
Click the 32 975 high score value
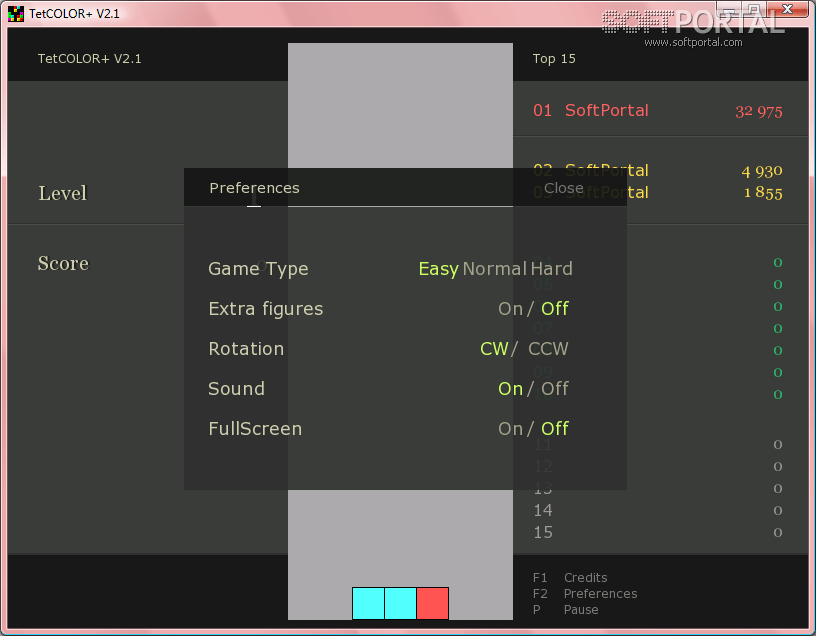point(759,111)
